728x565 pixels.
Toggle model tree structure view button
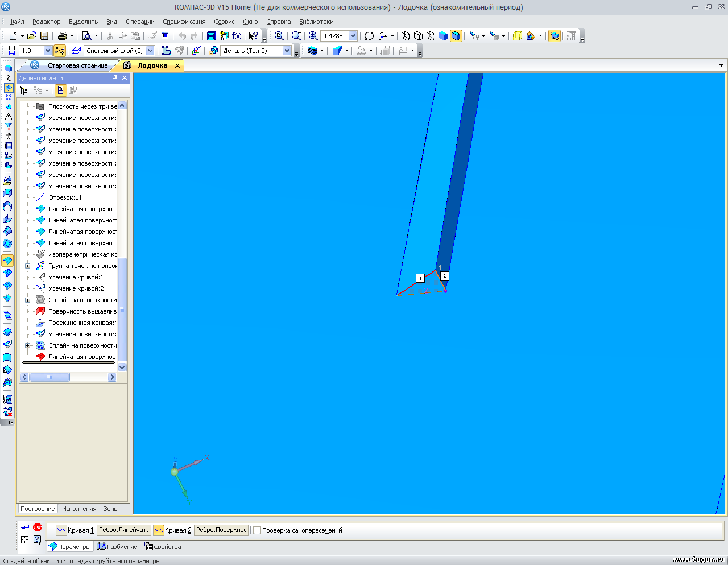(x=60, y=90)
